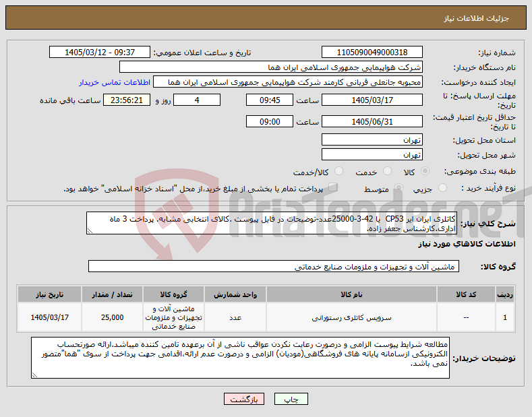Click the سرویس کاتلری رستورانی item cell

coord(351,318)
